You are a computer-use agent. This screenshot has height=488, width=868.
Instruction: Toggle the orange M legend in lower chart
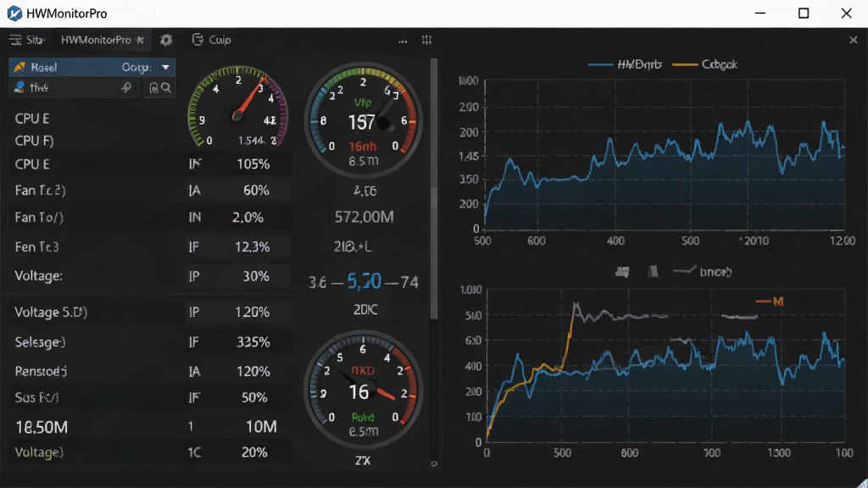(770, 302)
